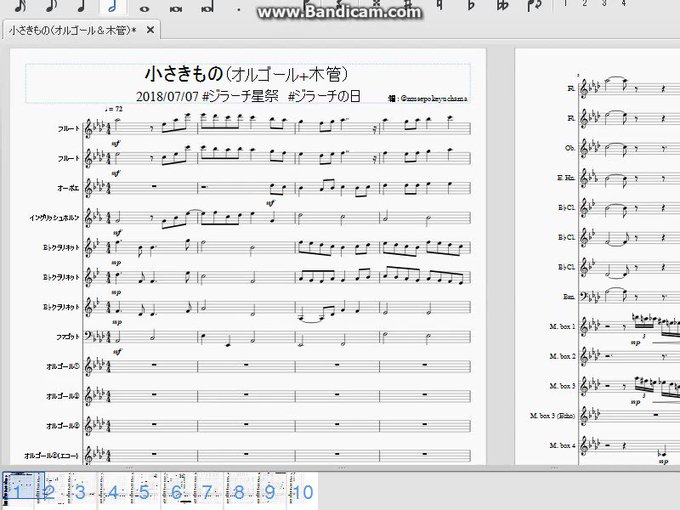Select the subtitle 2018/07/07 #ジラーチ星祭
The width and height of the screenshot is (680, 510).
click(x=207, y=96)
